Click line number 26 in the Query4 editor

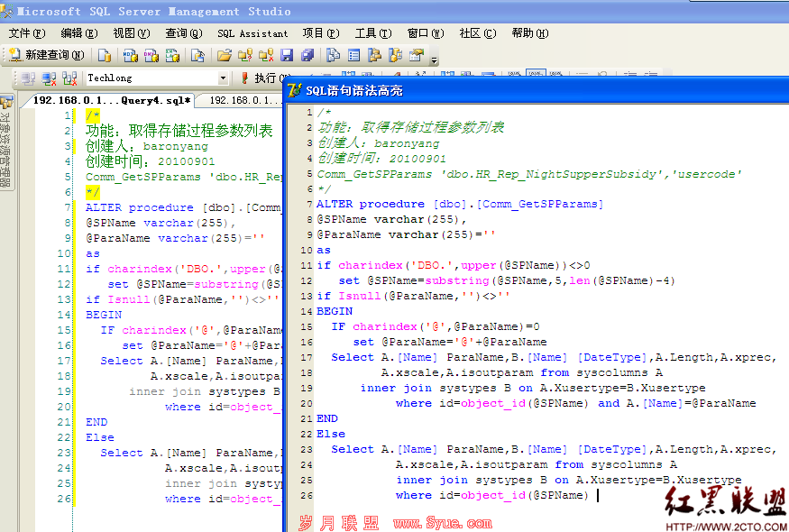[64, 499]
